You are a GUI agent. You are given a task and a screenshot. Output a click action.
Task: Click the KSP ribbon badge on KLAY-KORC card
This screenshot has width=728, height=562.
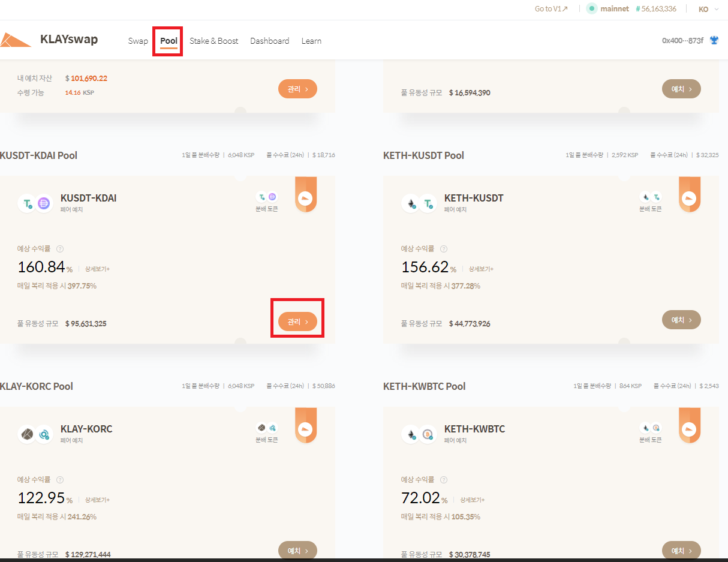click(306, 426)
